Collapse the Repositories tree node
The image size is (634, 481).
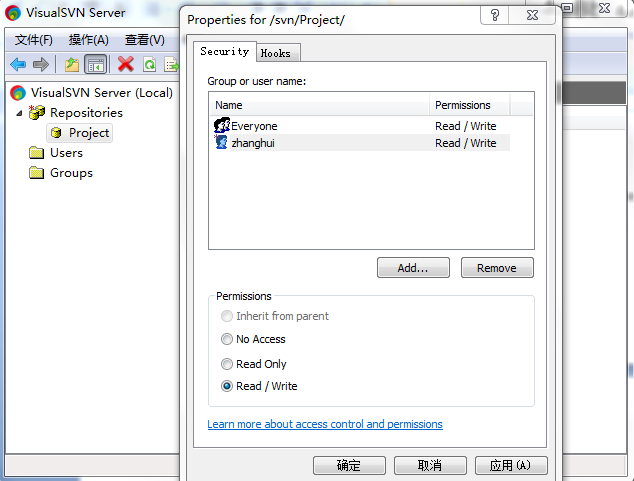(19, 113)
